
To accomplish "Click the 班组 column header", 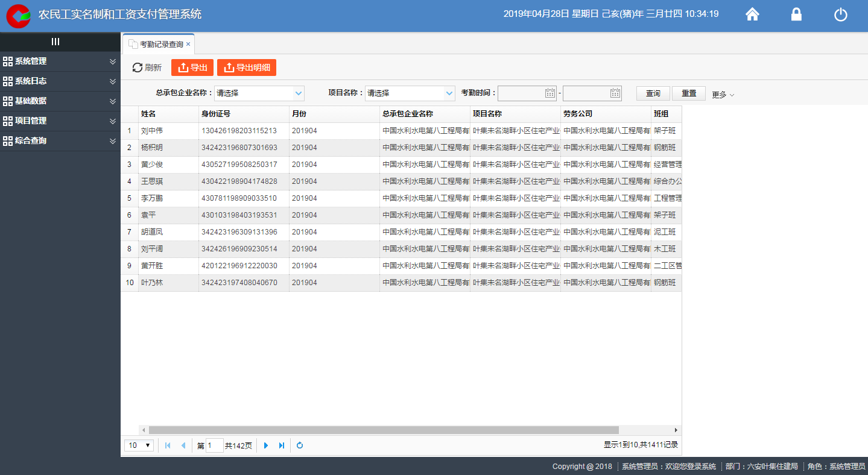I will click(667, 114).
